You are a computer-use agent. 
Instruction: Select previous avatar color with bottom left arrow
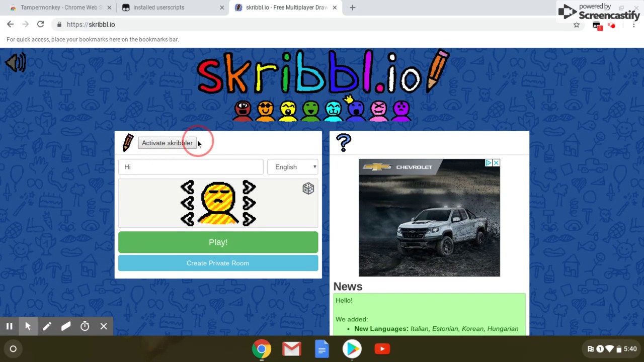187,219
